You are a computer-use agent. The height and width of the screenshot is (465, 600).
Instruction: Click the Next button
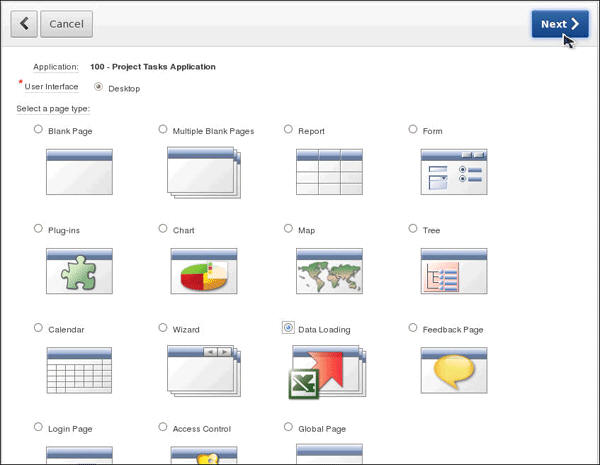560,24
